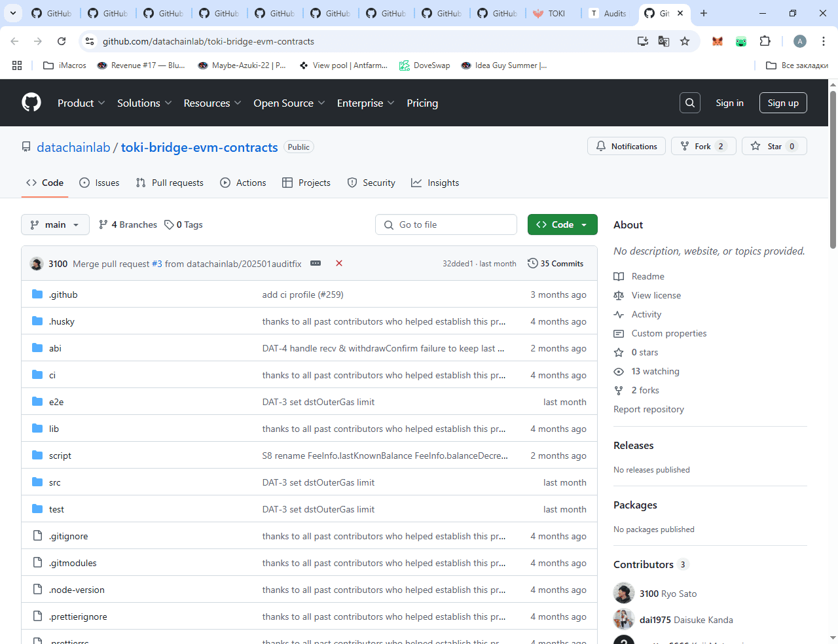Expand commit message ellipsis icon
The height and width of the screenshot is (644, 838).
[316, 263]
